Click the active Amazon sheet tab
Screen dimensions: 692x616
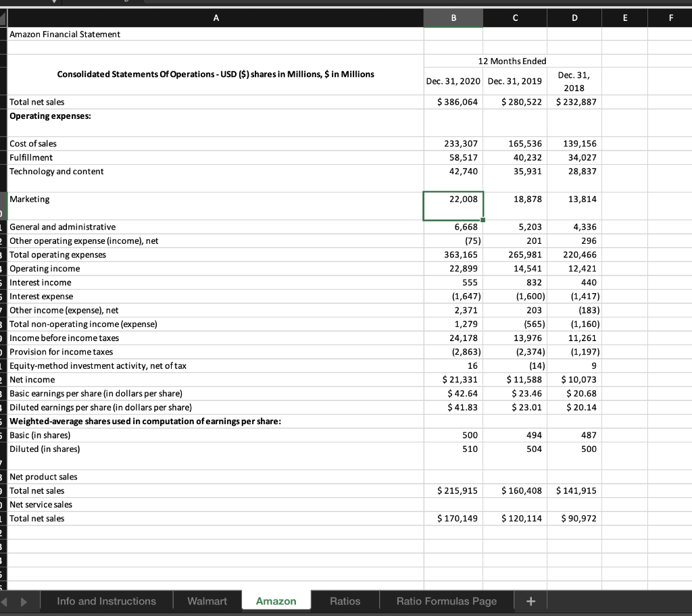276,600
